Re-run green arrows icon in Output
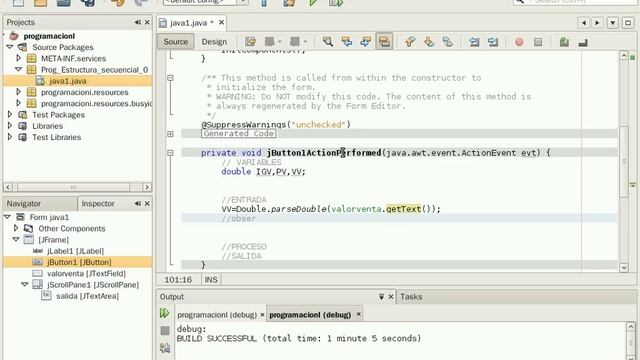This screenshot has height=360, width=640. coord(164,313)
